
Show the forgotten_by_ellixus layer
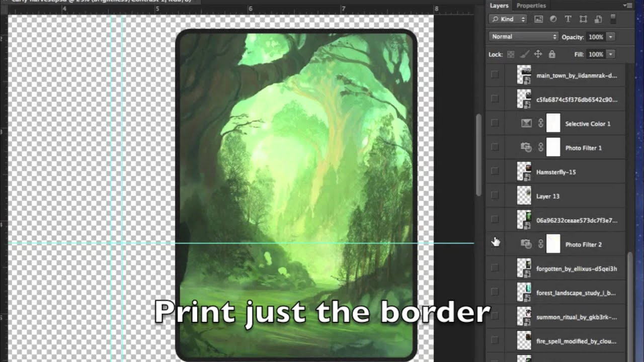pyautogui.click(x=495, y=268)
